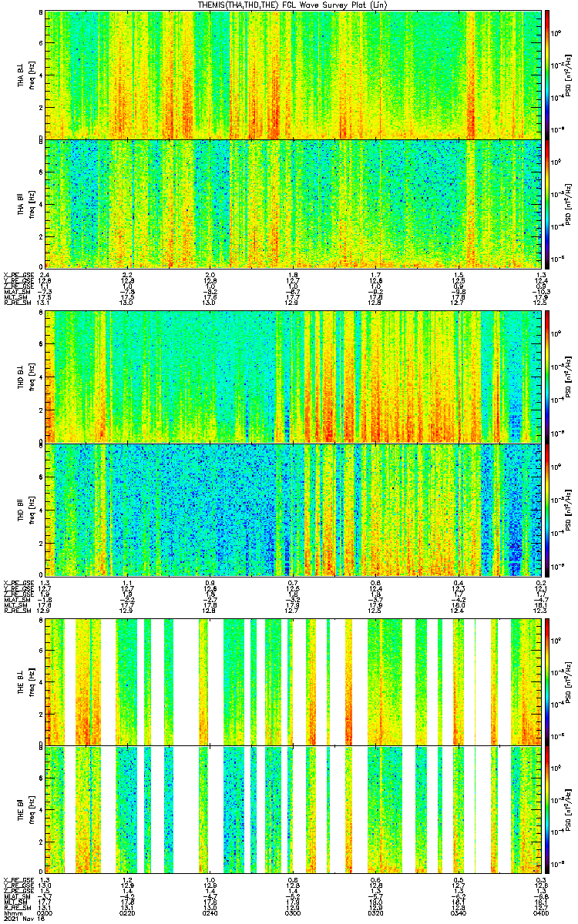Click the THD B-parallel freq [Hz] axis label
The image size is (578, 924).
pyautogui.click(x=32, y=509)
